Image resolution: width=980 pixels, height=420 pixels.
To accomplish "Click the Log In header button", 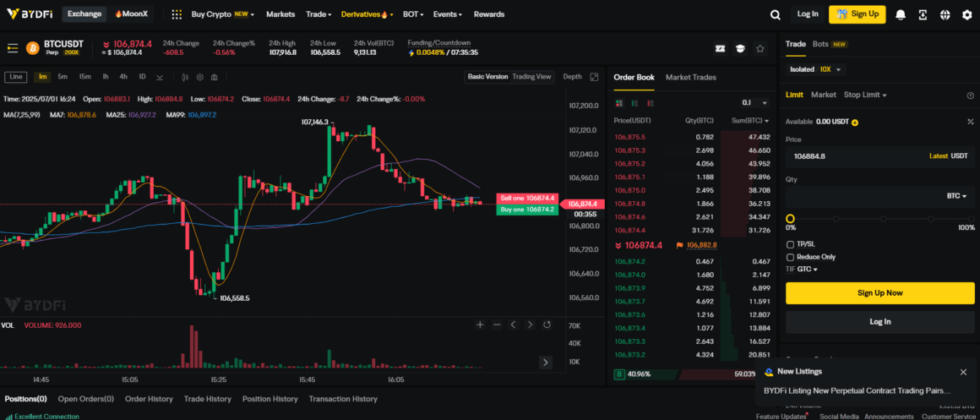I will coord(808,14).
